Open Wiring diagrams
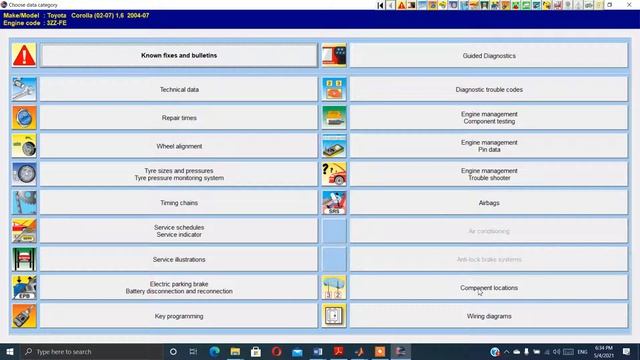The image size is (640, 360). tap(489, 316)
